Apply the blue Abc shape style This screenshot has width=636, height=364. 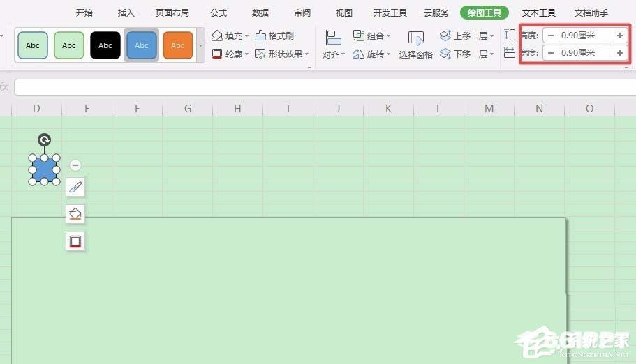(x=141, y=45)
